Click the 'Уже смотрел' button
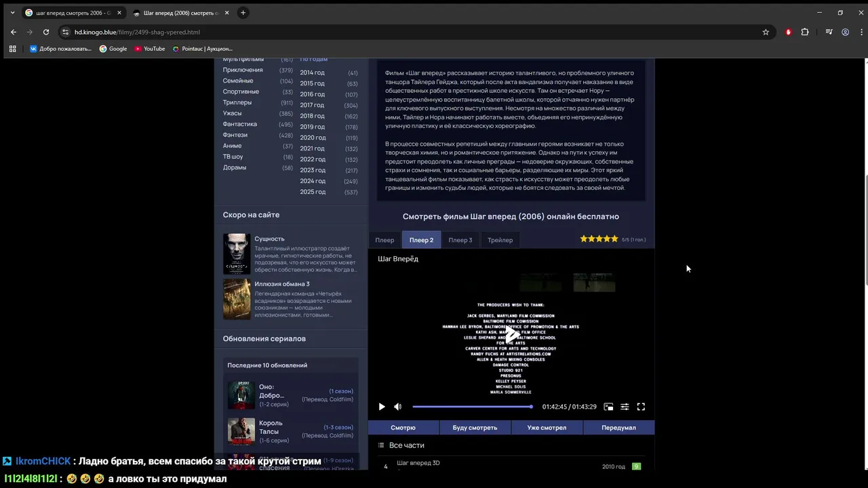 click(547, 428)
